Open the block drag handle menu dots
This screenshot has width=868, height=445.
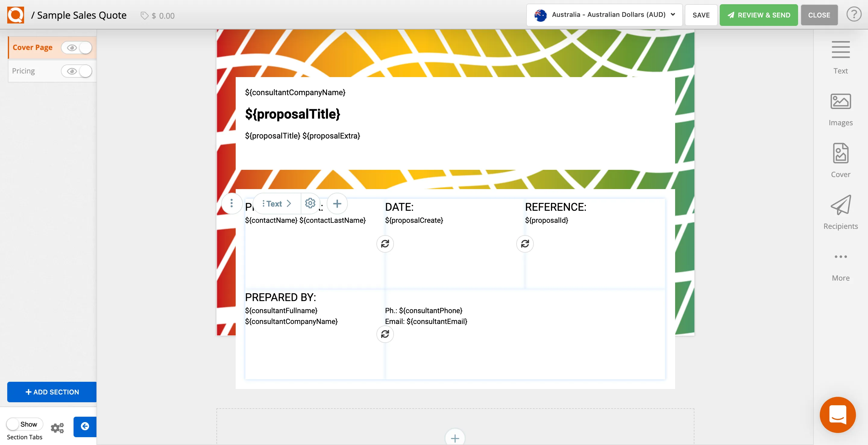pyautogui.click(x=231, y=203)
